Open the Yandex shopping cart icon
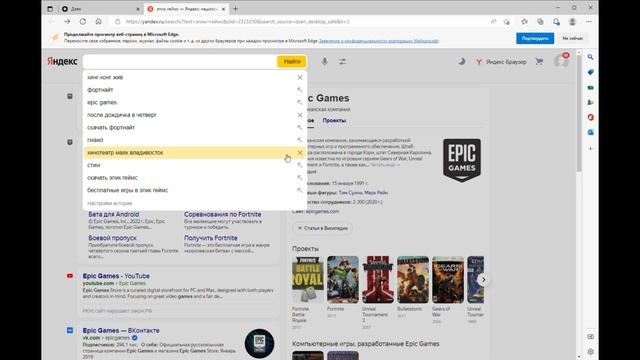The height and width of the screenshot is (360, 640). coord(539,62)
